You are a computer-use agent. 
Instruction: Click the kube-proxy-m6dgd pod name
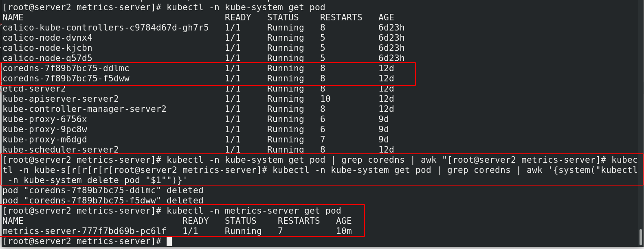pos(45,140)
